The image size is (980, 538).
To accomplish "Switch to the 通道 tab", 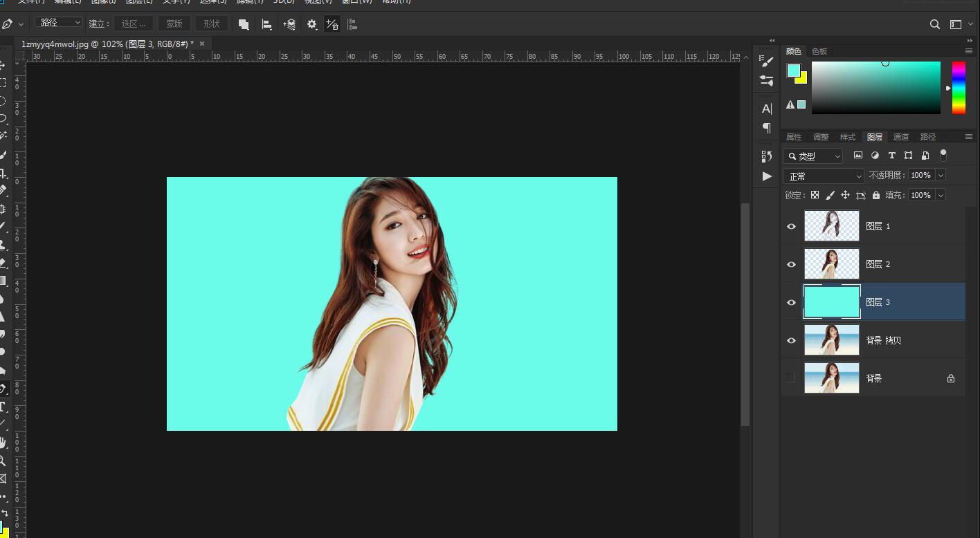I will (900, 137).
